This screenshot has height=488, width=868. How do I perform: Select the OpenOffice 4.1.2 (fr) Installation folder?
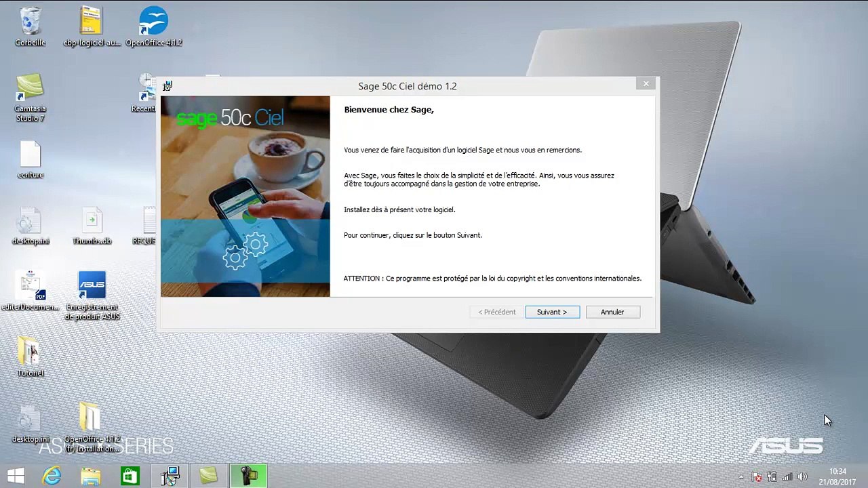click(x=92, y=427)
